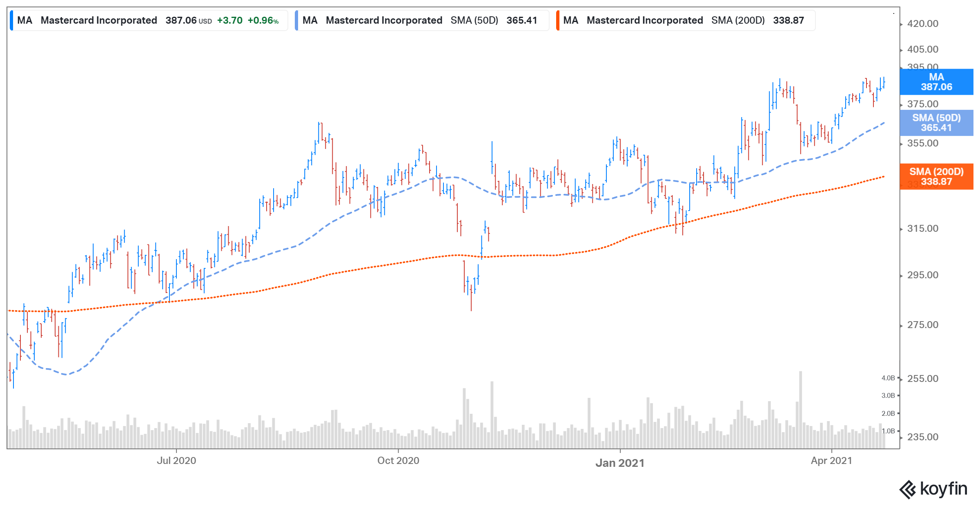
Task: Click the 365.41 value in SMA (50D) legend
Action: coord(522,20)
